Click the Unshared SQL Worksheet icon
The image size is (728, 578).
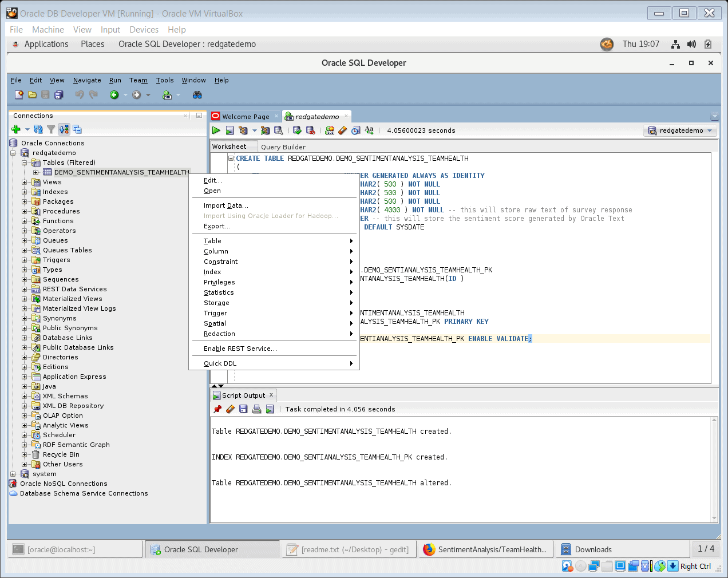[x=330, y=130]
